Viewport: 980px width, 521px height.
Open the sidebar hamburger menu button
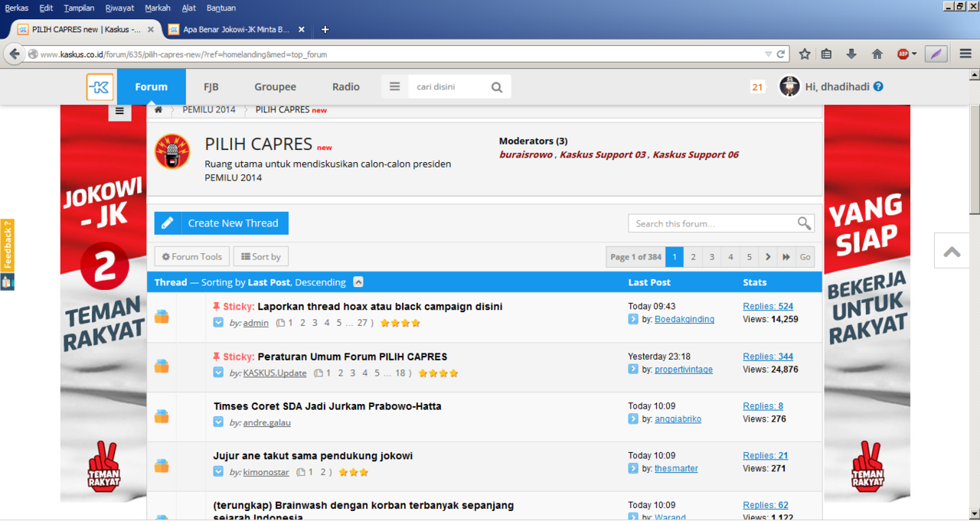click(119, 112)
